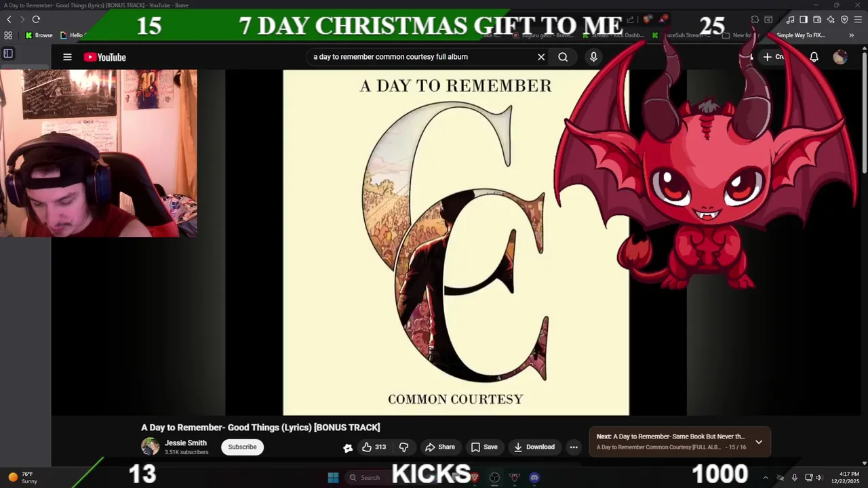The width and height of the screenshot is (868, 488).
Task: Like the video with thumbs up
Action: (x=374, y=447)
